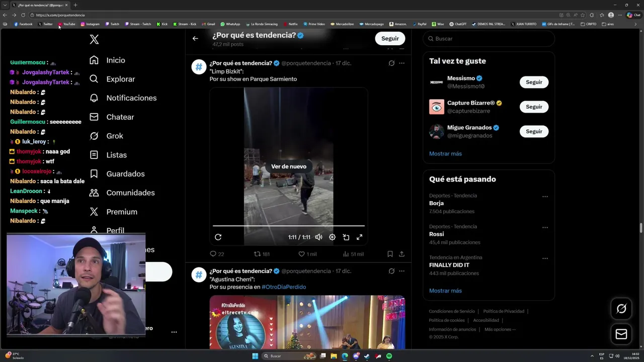Expand video to fullscreen
644x362 pixels.
click(x=359, y=237)
